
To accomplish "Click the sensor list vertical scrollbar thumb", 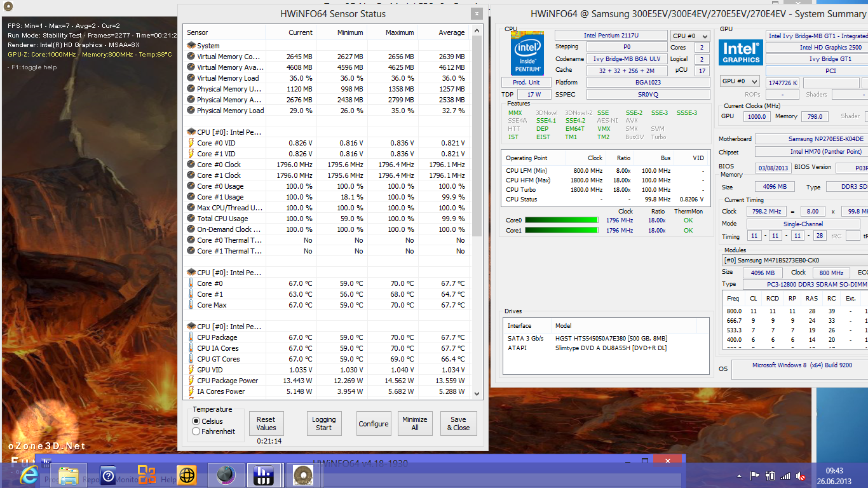I will tap(477, 136).
